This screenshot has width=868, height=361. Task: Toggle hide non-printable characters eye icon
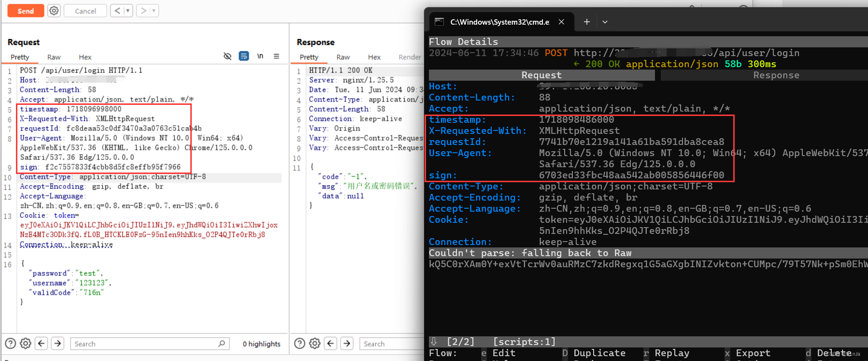tap(228, 56)
